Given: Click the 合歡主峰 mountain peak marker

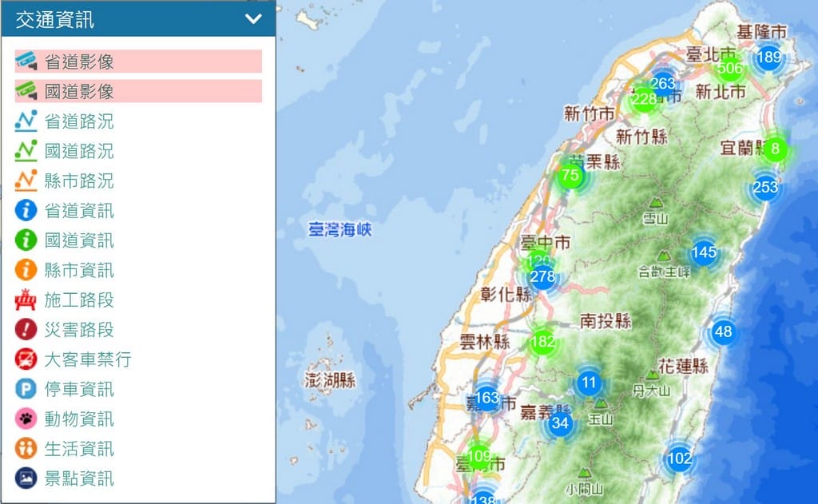Looking at the screenshot, I should pyautogui.click(x=664, y=256).
